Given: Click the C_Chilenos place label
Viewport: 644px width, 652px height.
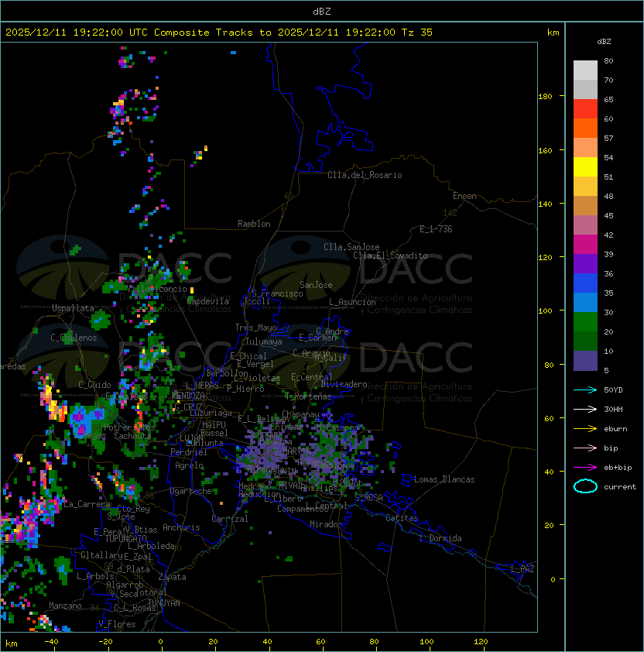Looking at the screenshot, I should 74,338.
